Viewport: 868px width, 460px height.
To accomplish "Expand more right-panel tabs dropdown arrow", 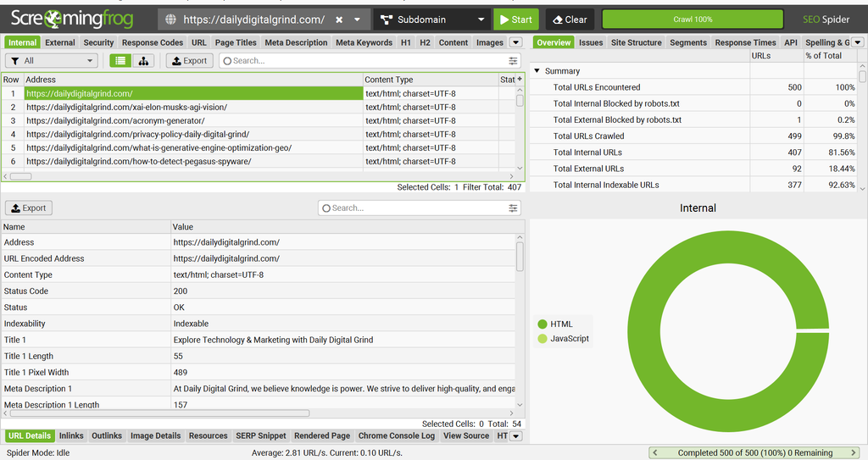I will (x=858, y=42).
